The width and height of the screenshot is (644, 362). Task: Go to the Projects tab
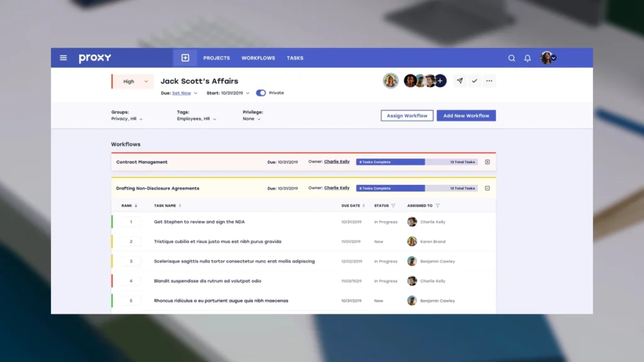click(216, 58)
